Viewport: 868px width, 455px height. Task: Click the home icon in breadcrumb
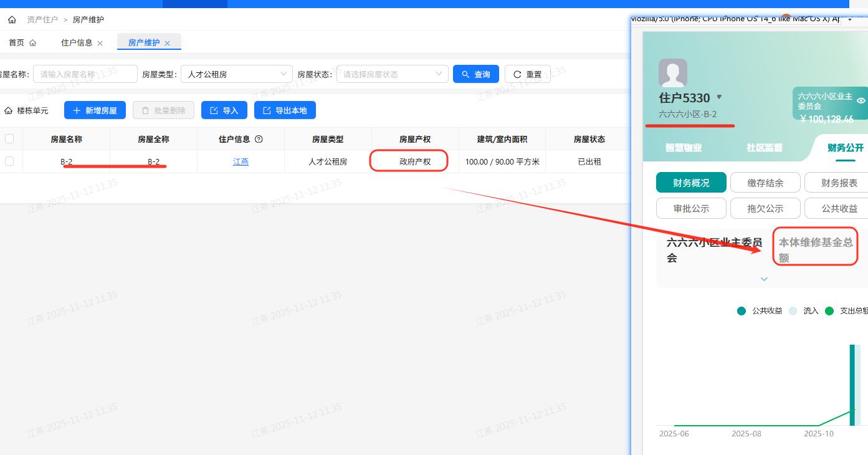point(12,20)
